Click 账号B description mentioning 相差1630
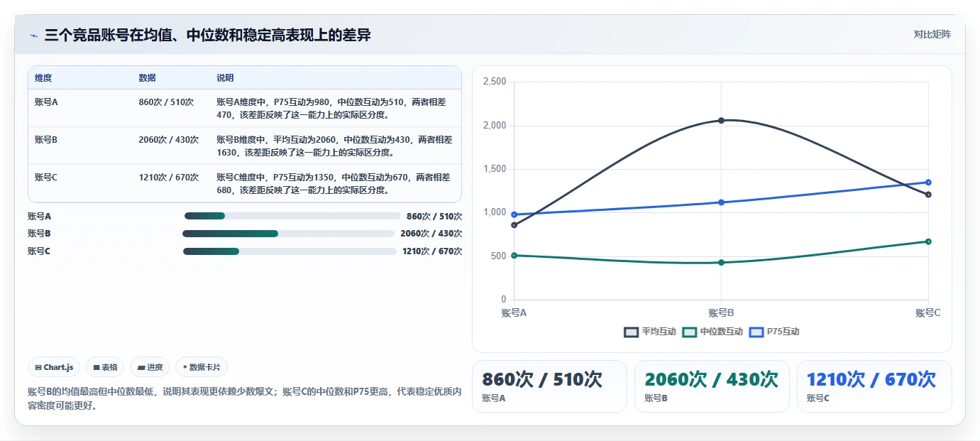 (334, 146)
